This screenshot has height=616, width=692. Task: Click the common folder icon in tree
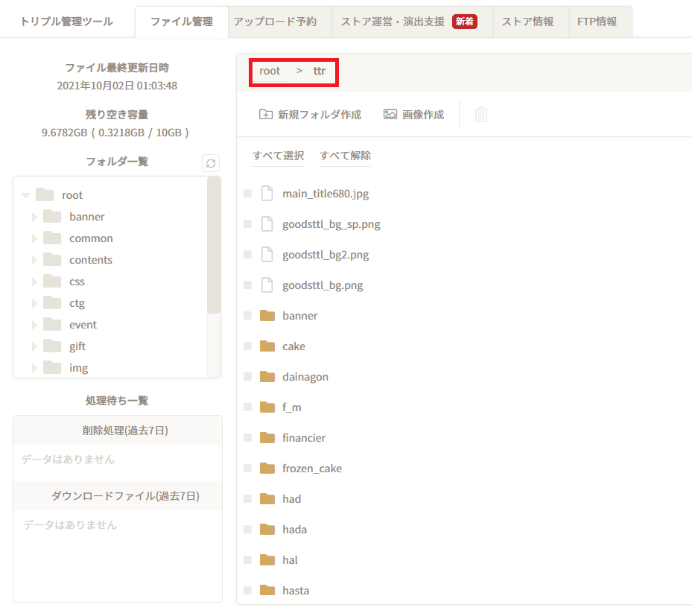(x=52, y=238)
